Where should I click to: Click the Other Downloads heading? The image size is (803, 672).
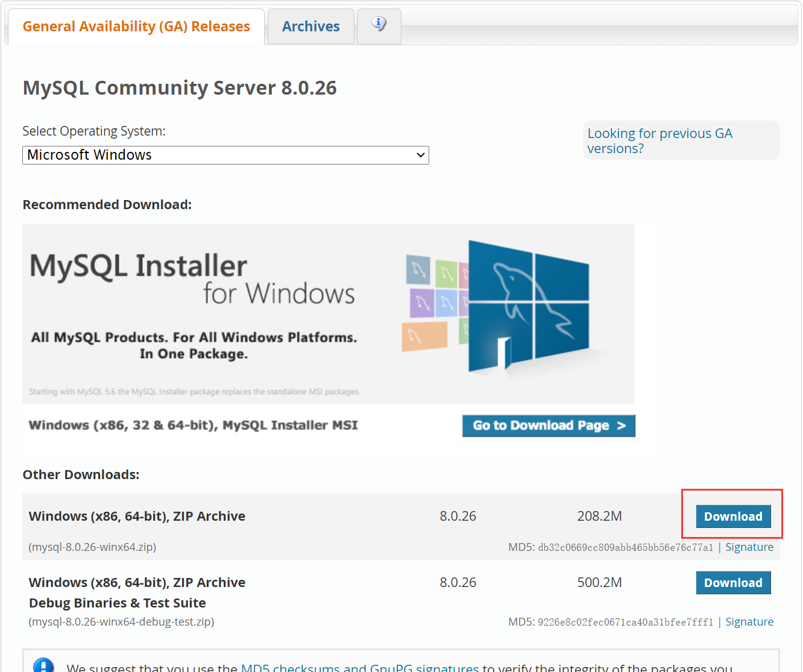point(81,475)
